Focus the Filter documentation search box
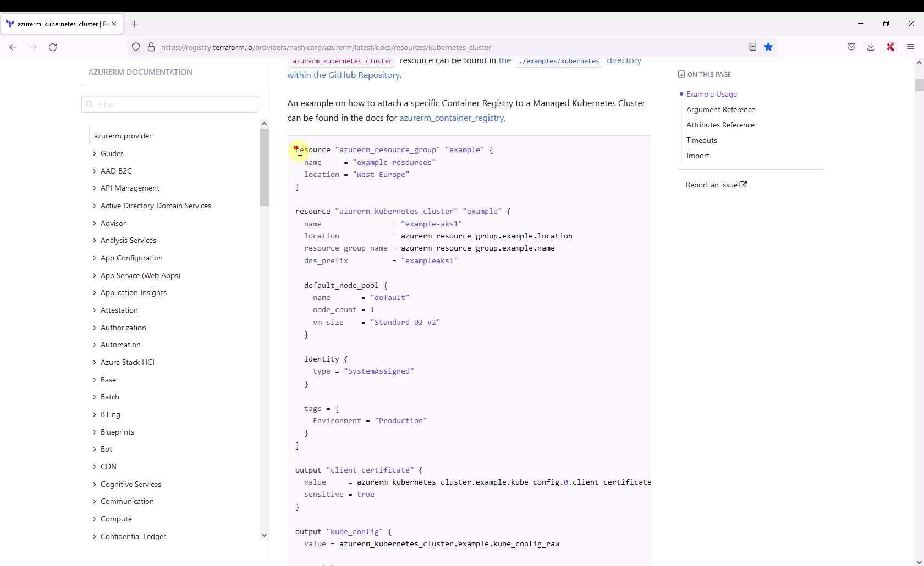Viewport: 924px width, 566px height. click(x=170, y=104)
